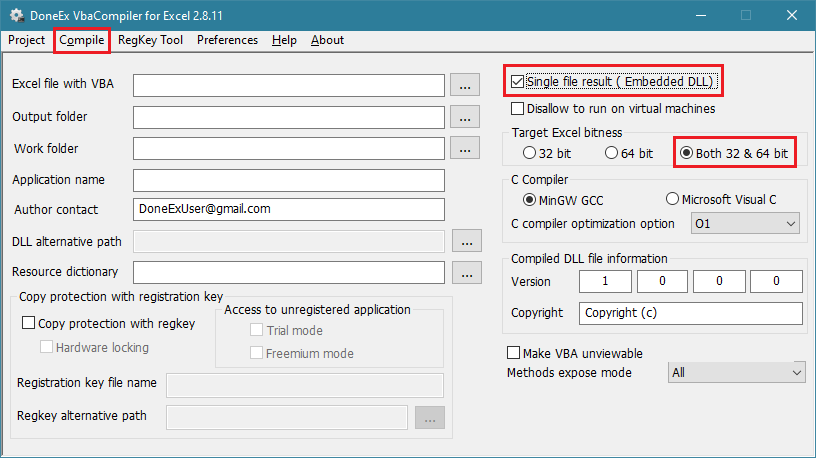The height and width of the screenshot is (458, 816).
Task: Open the Help menu
Action: (284, 40)
